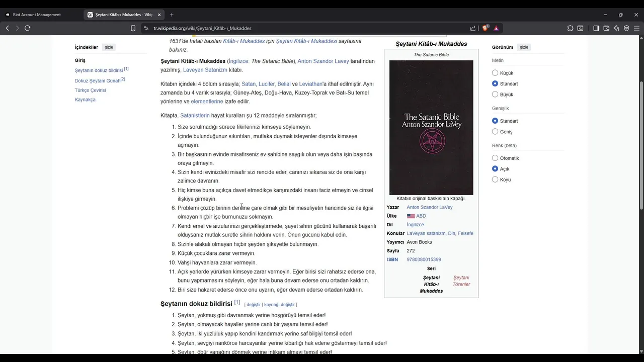Switch to Şeytani Kitâb-ı Mukaddes tab
The height and width of the screenshot is (362, 644).
pos(125,15)
